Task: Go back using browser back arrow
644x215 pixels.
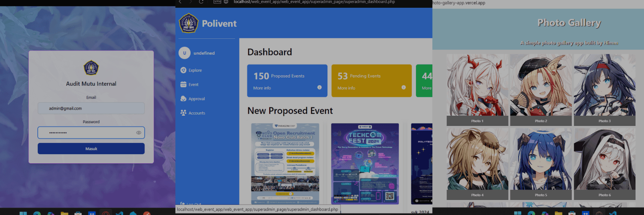Action: pyautogui.click(x=180, y=2)
